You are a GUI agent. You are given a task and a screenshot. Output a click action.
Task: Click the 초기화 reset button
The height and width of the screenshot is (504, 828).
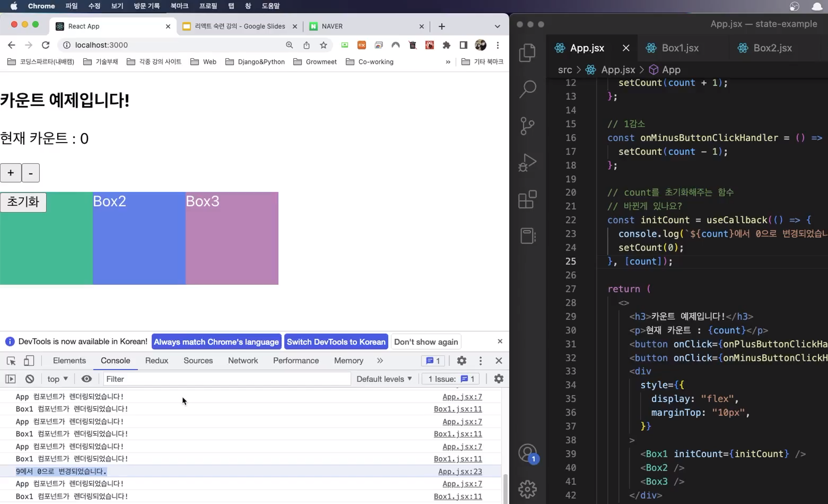pos(23,202)
